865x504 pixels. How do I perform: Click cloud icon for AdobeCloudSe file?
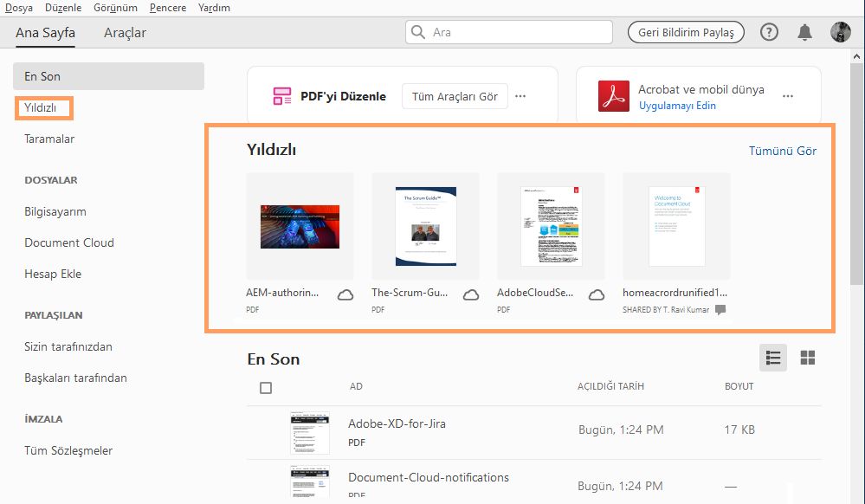pyautogui.click(x=597, y=295)
